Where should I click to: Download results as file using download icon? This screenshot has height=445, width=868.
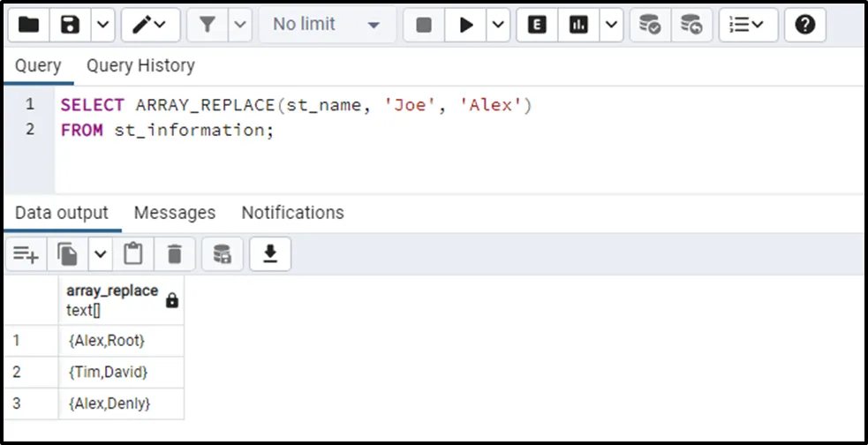270,254
